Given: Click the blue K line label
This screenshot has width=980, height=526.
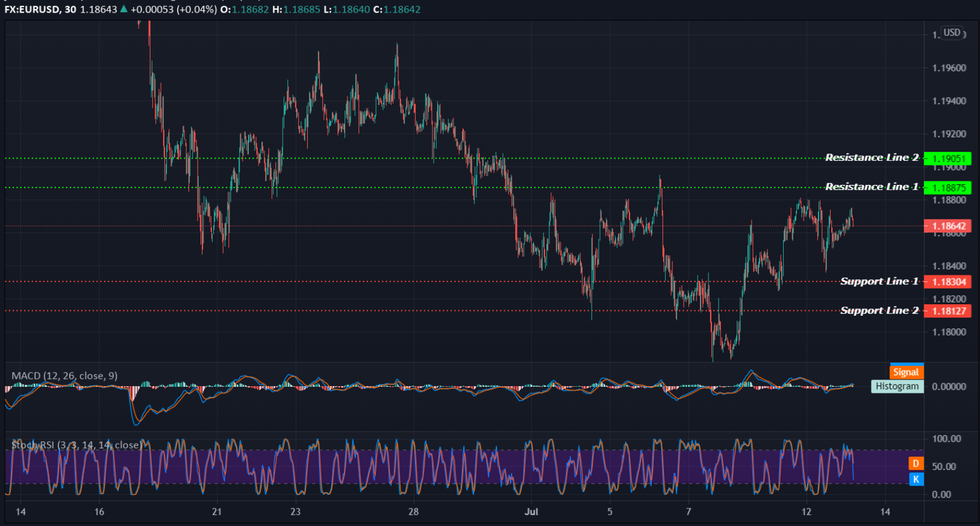Looking at the screenshot, I should pos(916,480).
